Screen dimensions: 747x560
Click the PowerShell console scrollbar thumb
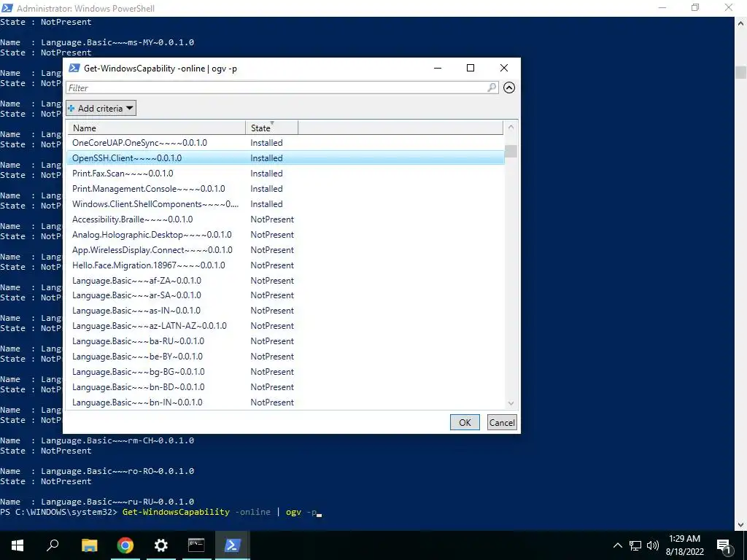point(741,72)
